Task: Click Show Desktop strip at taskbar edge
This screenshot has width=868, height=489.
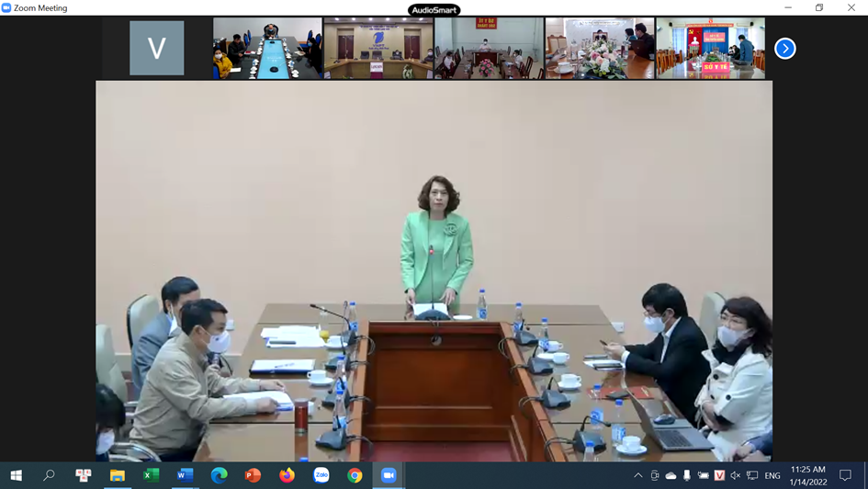Action: point(866,475)
